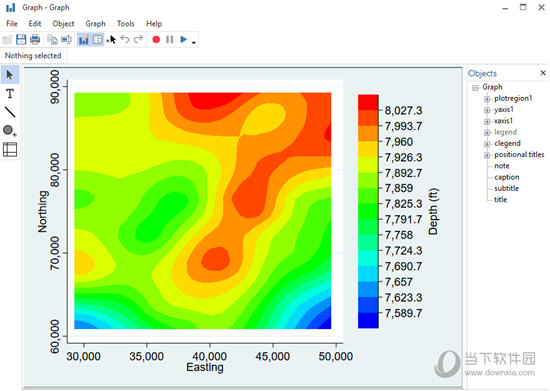Play a recording with the blue triangle

(183, 39)
